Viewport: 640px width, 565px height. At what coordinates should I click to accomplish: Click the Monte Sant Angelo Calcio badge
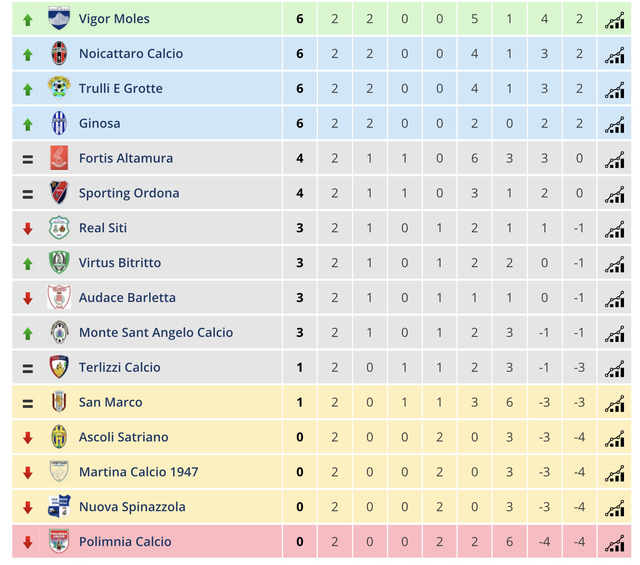59,333
